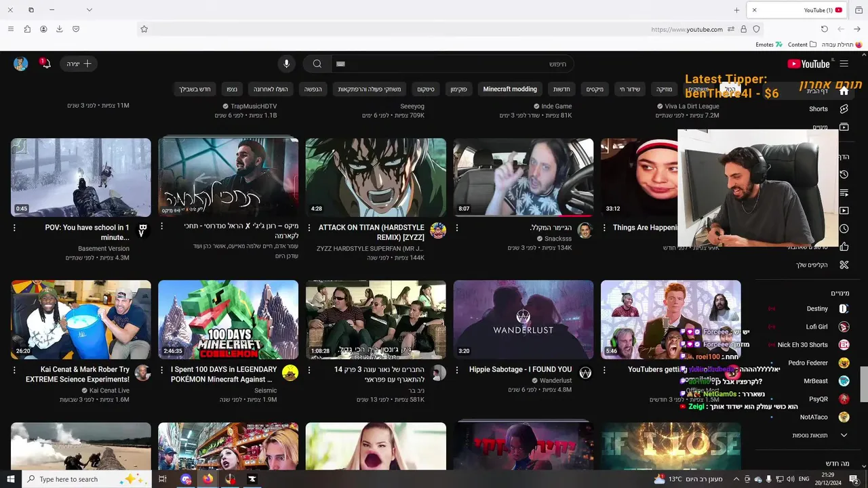
Task: Open Pedro Federer subscription
Action: 808,363
